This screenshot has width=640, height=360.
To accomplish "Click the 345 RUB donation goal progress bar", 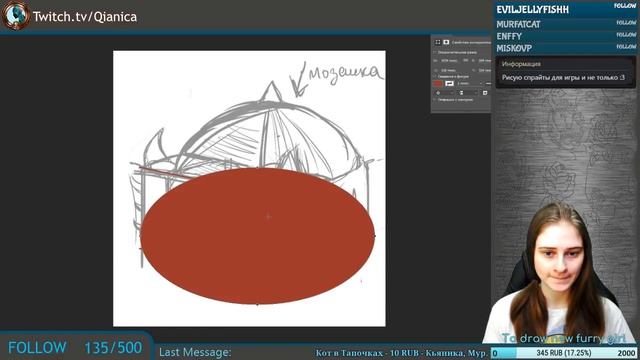I will (x=564, y=353).
